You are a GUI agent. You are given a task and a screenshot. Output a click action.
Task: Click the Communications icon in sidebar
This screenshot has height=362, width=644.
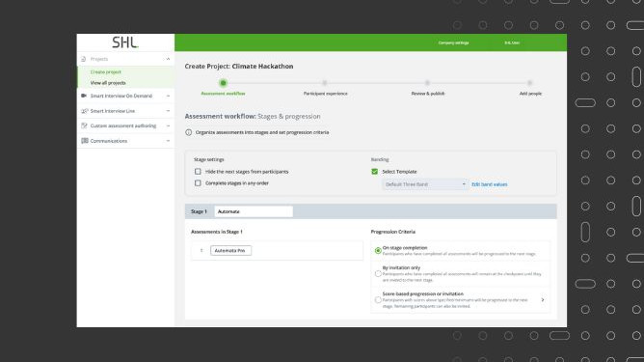click(84, 141)
